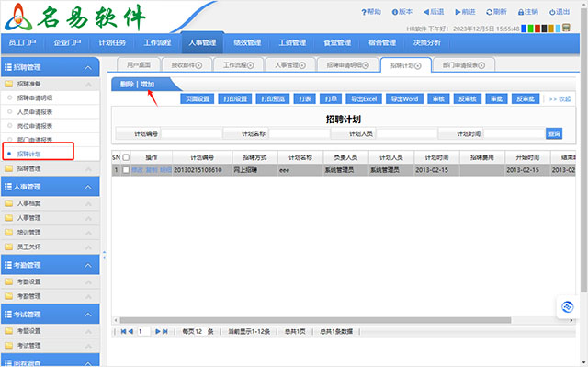Image resolution: width=588 pixels, height=367 pixels.
Task: Jump to the first page in the pager
Action: click(123, 332)
